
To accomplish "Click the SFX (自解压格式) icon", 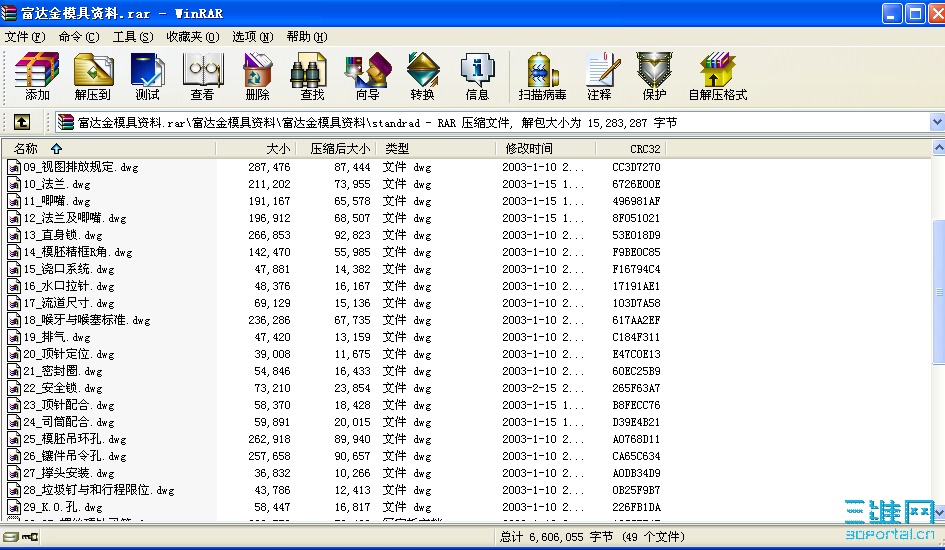I will tap(718, 76).
